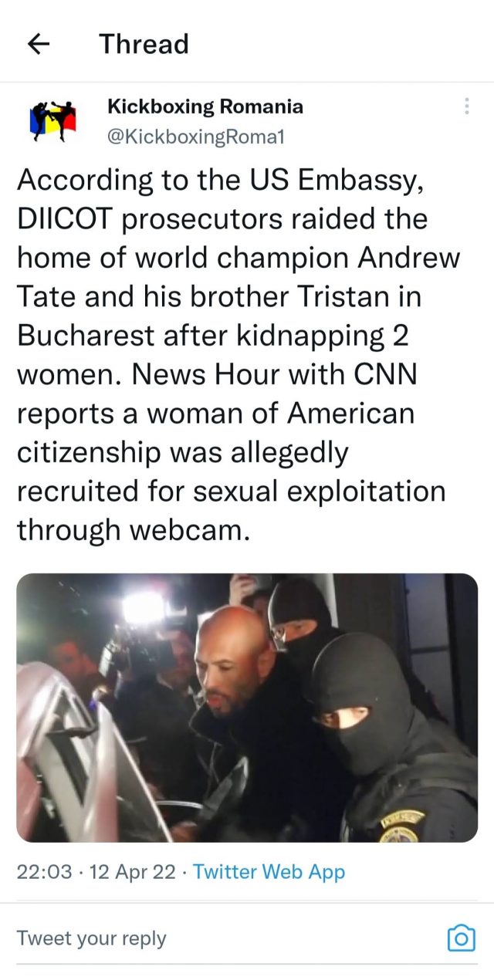Tap the bright camera light in photo
The height and width of the screenshot is (980, 494).
coord(144,607)
